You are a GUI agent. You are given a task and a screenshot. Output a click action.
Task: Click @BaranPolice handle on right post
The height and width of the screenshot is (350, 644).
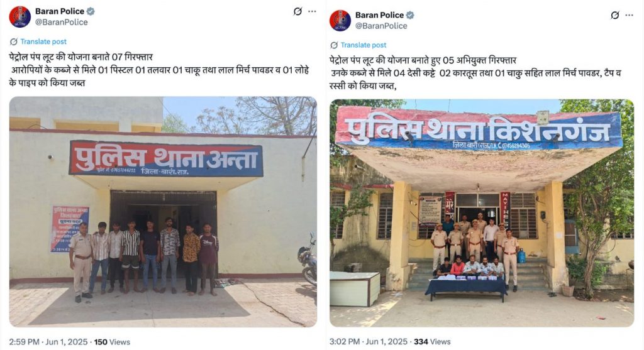click(x=381, y=26)
